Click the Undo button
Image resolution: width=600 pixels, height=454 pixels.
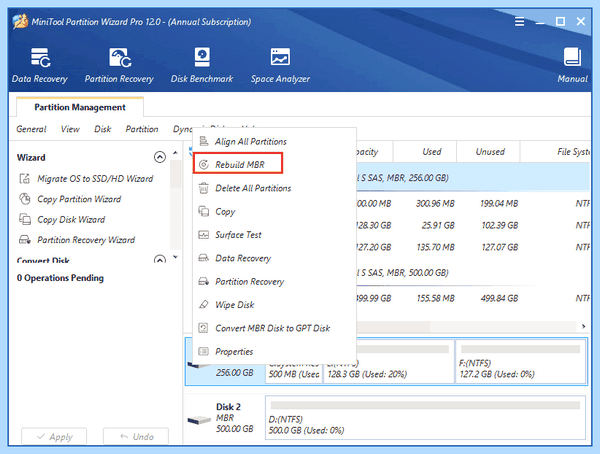click(136, 436)
